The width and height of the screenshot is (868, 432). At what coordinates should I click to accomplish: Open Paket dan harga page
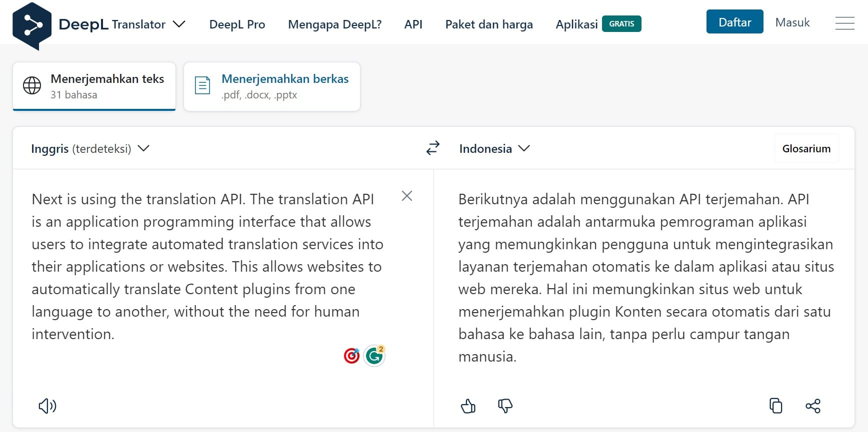point(489,24)
